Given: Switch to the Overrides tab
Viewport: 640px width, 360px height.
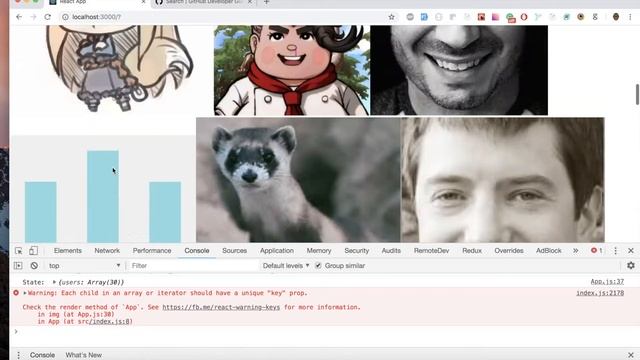Looking at the screenshot, I should tap(509, 251).
